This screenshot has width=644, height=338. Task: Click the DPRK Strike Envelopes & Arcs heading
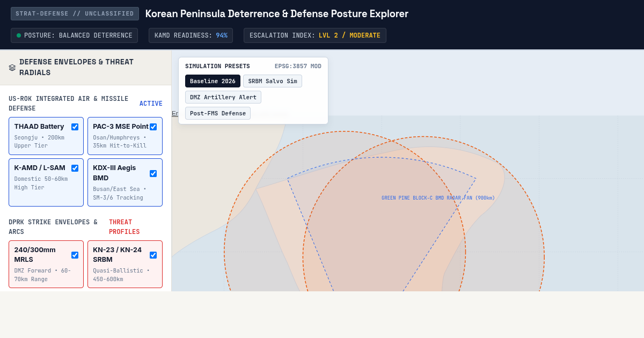[x=53, y=227]
